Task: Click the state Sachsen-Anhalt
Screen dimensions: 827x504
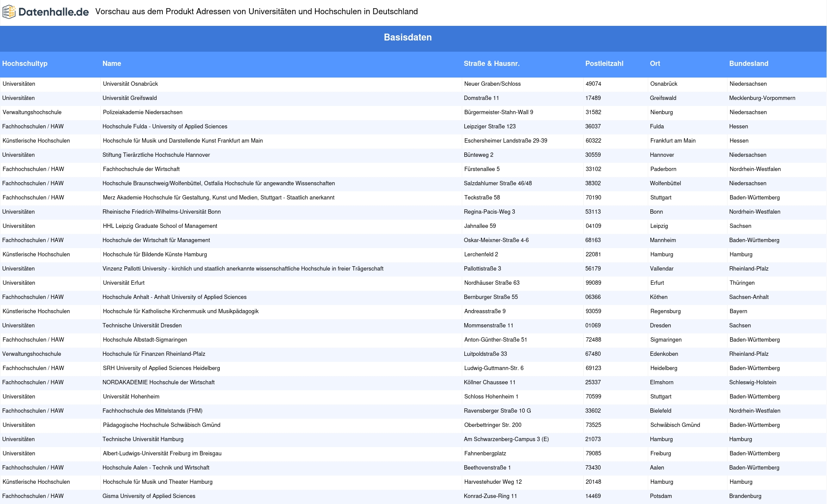Action: click(x=749, y=297)
